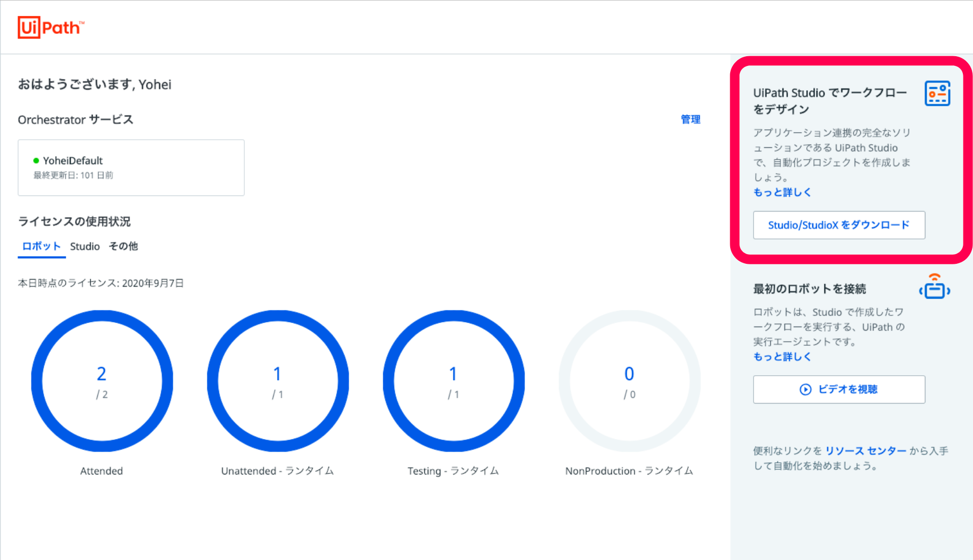
Task: Click the Testing ランタイム ring chart
Action: (x=454, y=381)
